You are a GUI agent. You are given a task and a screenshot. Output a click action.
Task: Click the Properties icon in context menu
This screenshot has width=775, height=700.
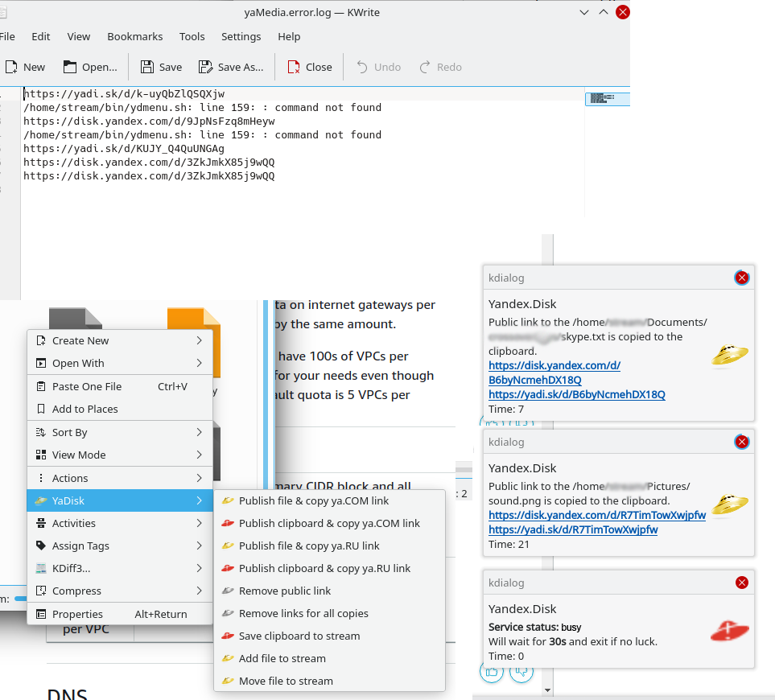[x=41, y=614]
